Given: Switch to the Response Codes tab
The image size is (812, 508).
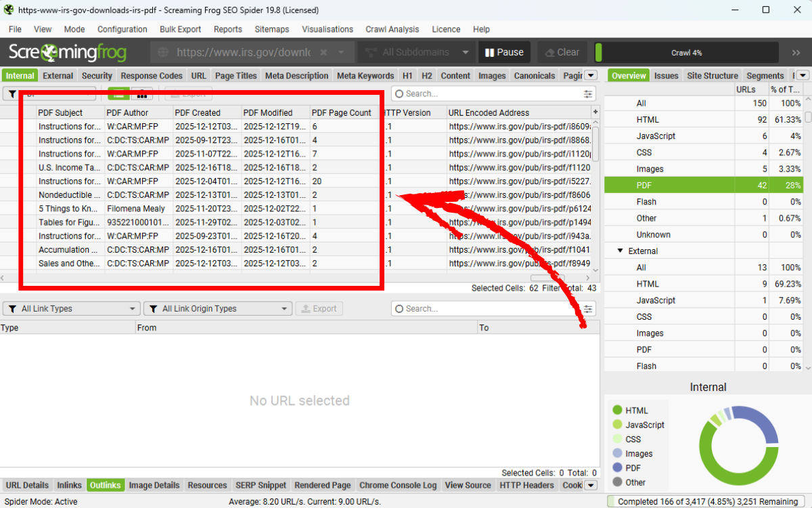Looking at the screenshot, I should (x=152, y=76).
